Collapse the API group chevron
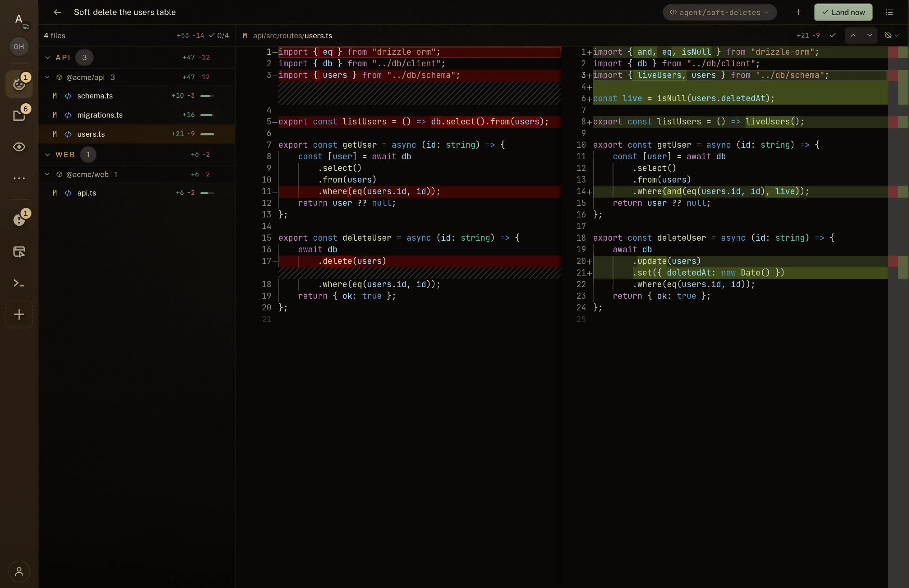The height and width of the screenshot is (588, 909). [47, 58]
